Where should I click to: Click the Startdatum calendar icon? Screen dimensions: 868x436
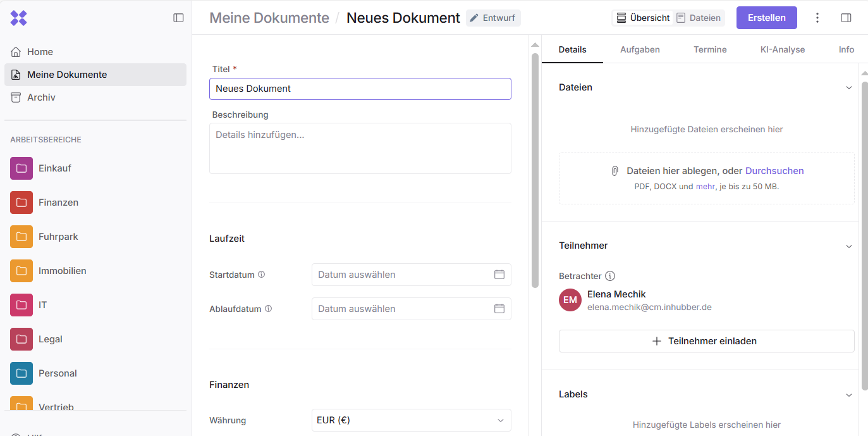499,275
